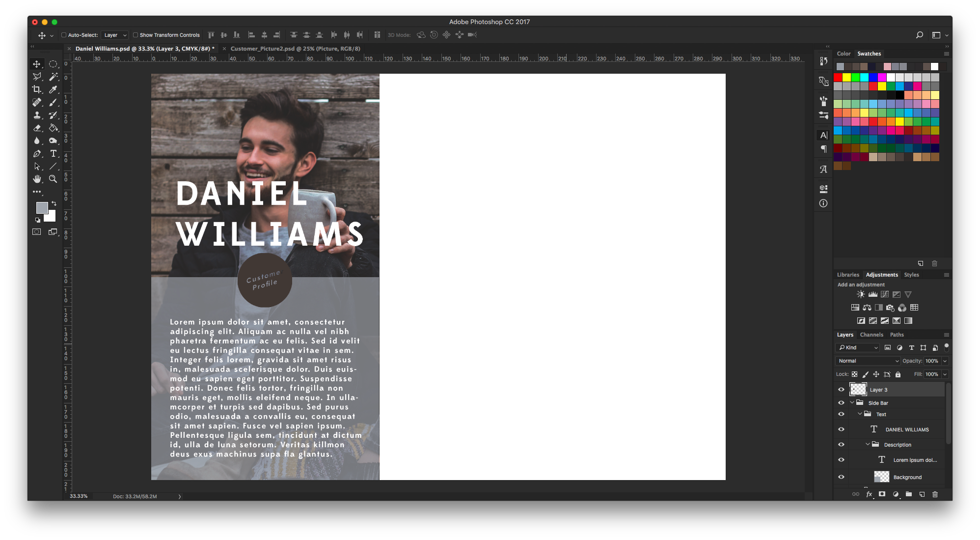Select the Polygonal Lasso tool

coord(37,77)
